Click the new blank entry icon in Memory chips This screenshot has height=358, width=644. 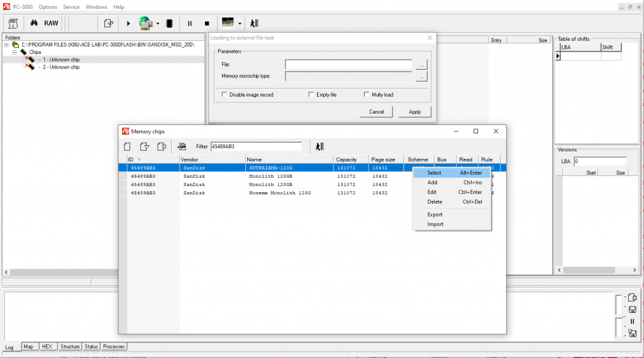128,146
